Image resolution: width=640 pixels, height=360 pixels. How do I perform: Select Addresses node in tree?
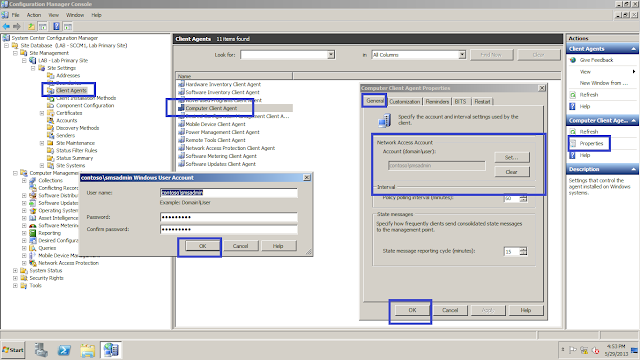[68, 76]
